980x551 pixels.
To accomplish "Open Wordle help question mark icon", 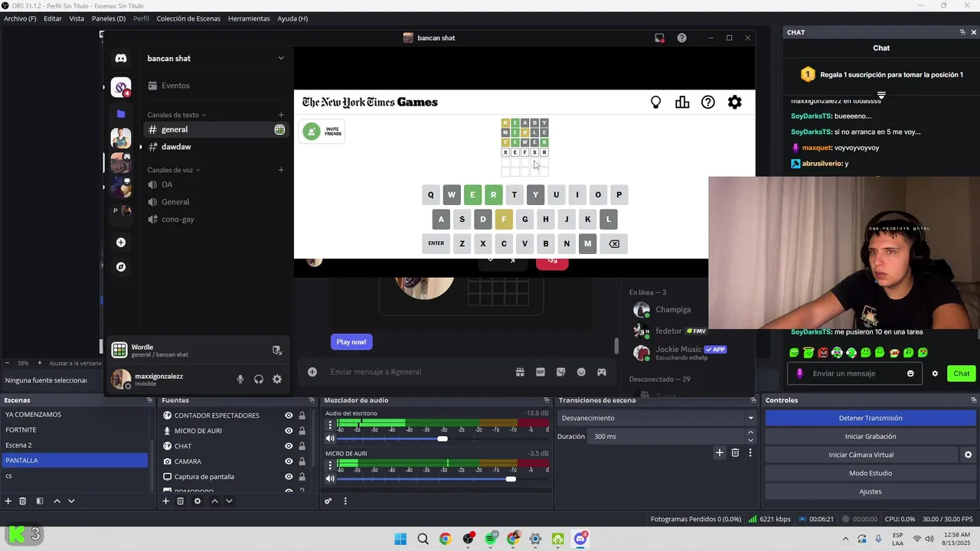I will tap(708, 102).
